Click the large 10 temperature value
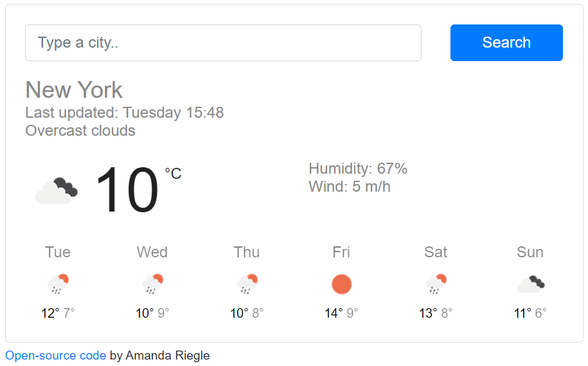This screenshot has height=366, width=588. point(127,190)
